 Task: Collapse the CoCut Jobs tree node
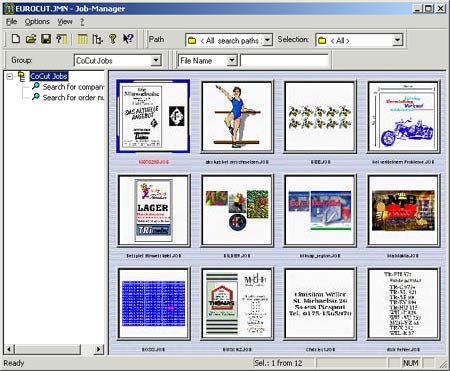click(x=10, y=77)
